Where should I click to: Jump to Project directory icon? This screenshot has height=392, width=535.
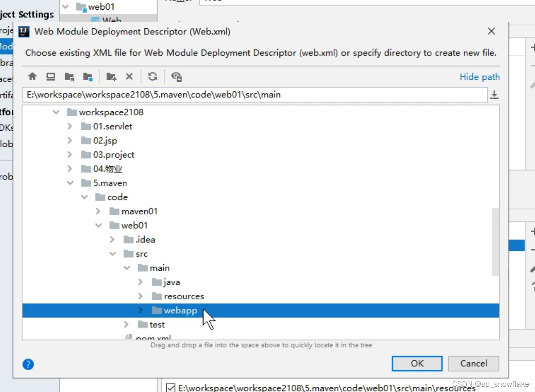70,76
